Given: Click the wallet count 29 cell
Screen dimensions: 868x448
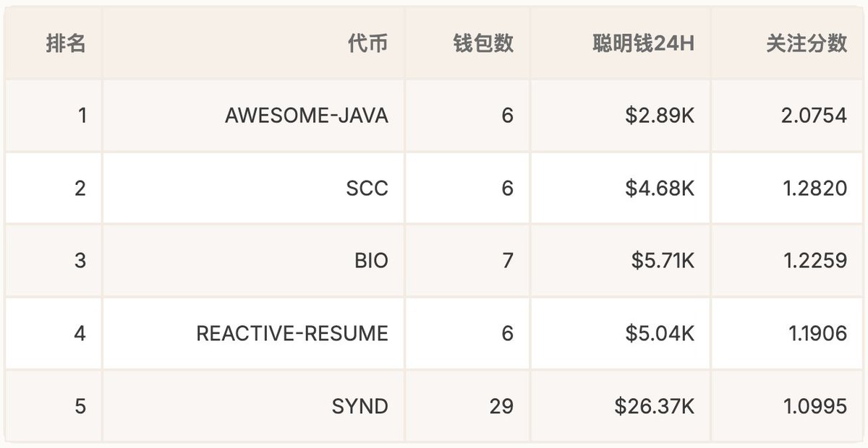Looking at the screenshot, I should (501, 406).
